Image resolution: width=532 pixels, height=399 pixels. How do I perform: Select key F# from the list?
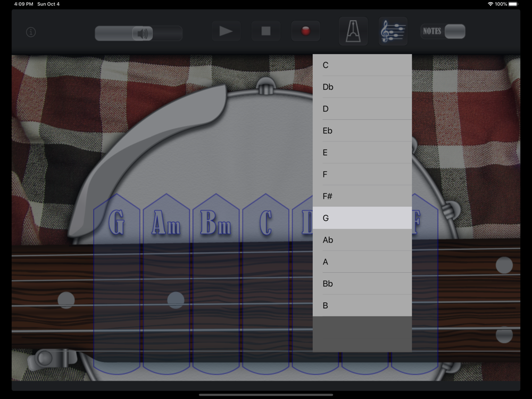coord(362,196)
